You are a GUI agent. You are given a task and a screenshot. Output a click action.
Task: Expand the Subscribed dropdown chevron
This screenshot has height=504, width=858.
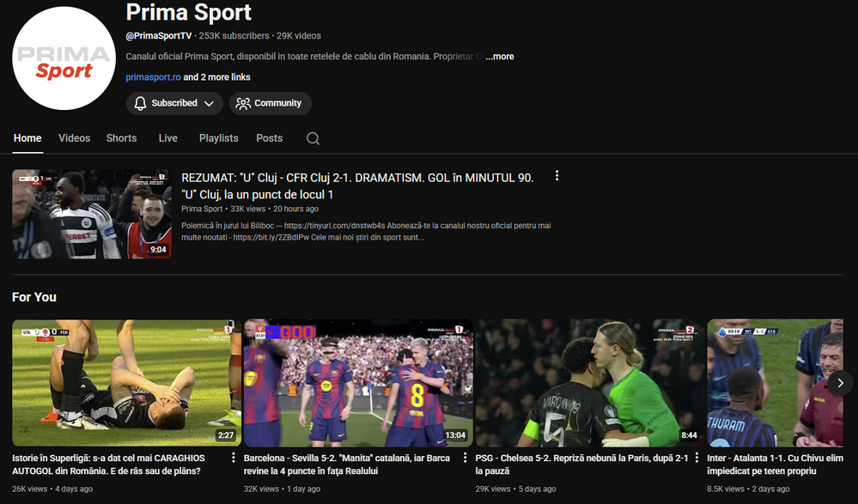coord(209,103)
